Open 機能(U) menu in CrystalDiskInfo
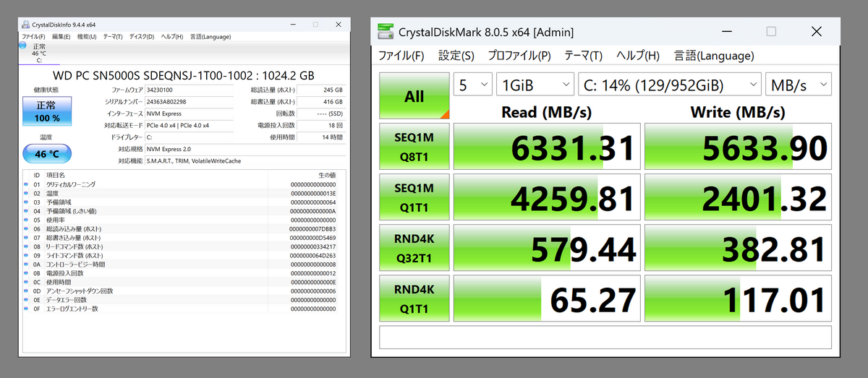868x378 pixels. (87, 37)
